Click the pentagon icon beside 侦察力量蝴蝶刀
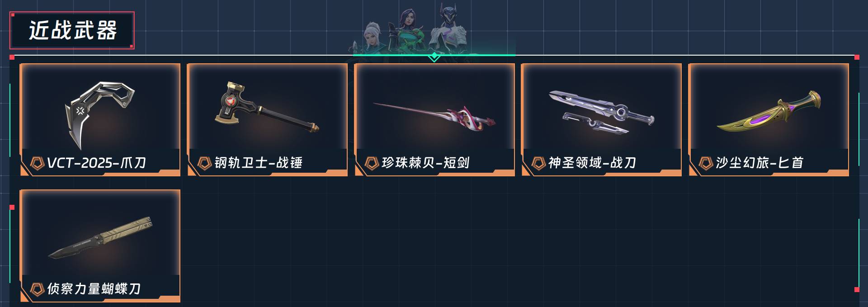Image resolution: width=868 pixels, height=307 pixels. (x=37, y=289)
